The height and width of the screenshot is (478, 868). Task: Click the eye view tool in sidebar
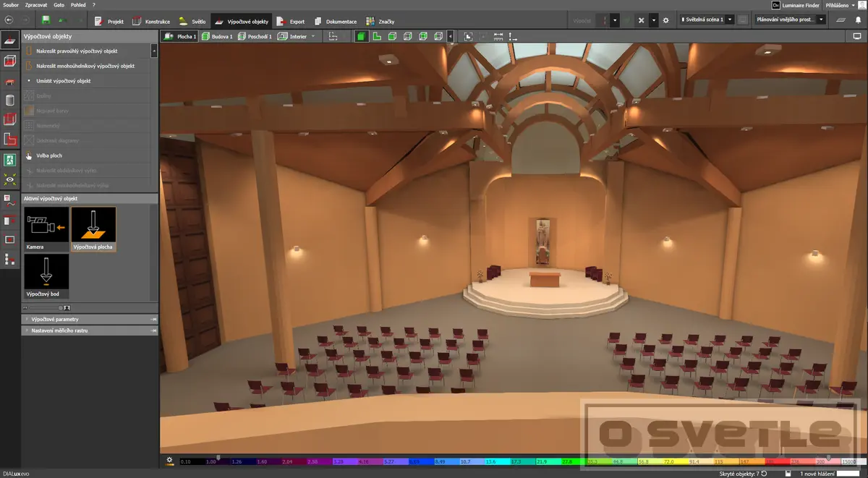tap(10, 179)
